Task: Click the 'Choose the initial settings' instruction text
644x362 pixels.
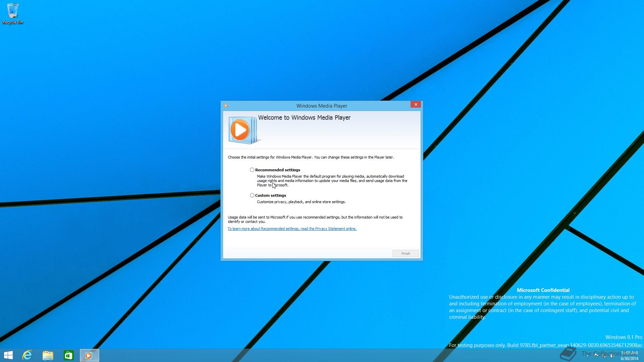Action: [x=311, y=157]
